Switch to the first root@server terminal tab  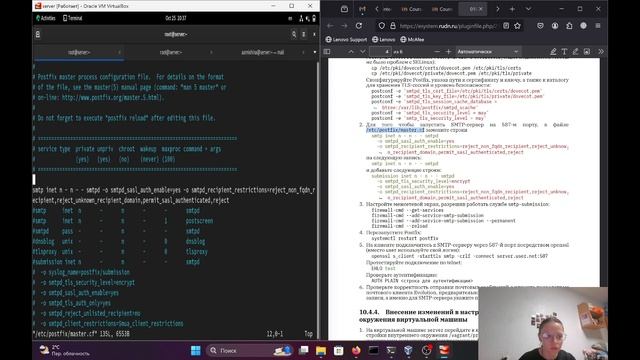[79, 52]
